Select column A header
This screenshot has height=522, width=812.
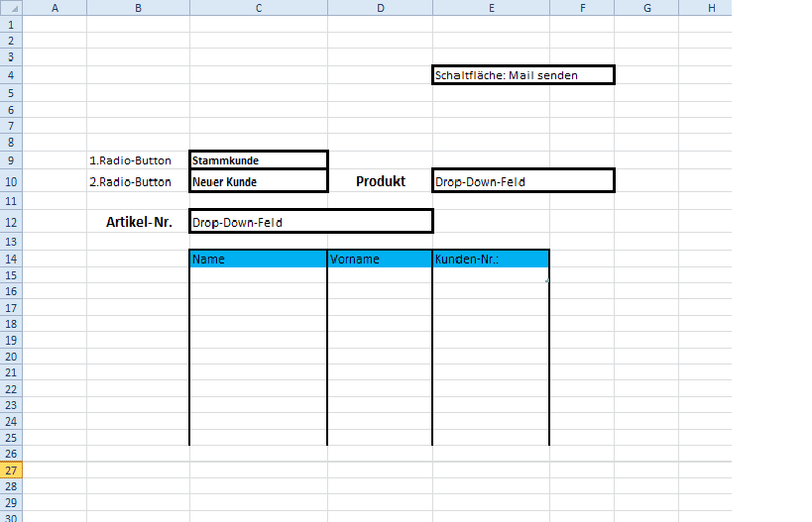tap(55, 8)
